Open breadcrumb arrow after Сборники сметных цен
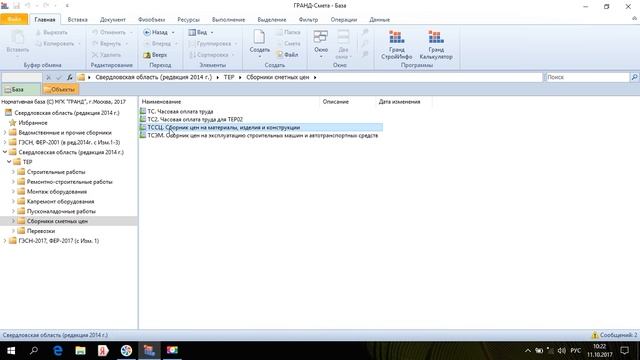Screen dimensions: 640x360 pos(315,77)
